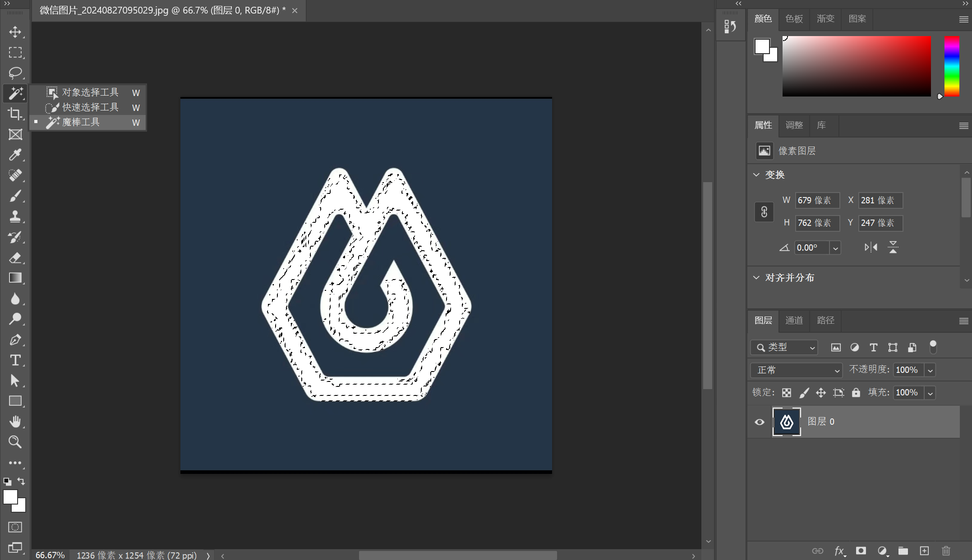Select the Eraser tool
The height and width of the screenshot is (560, 972).
click(15, 257)
